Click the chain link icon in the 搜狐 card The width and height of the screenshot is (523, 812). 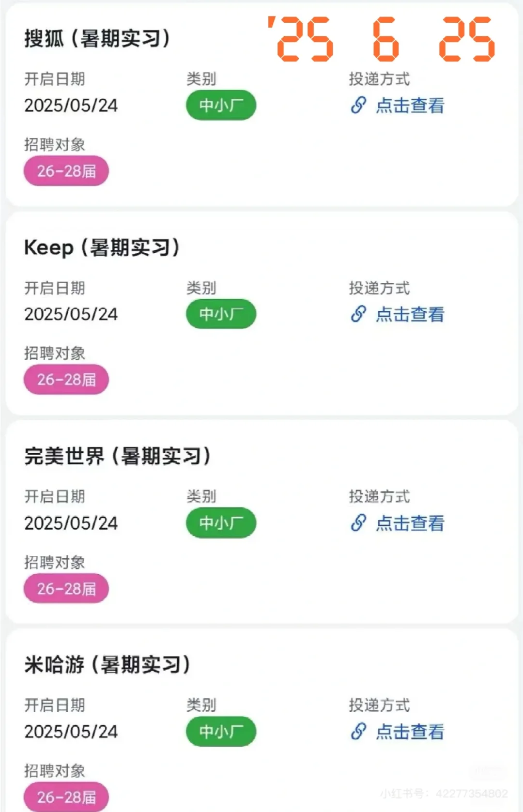(358, 105)
